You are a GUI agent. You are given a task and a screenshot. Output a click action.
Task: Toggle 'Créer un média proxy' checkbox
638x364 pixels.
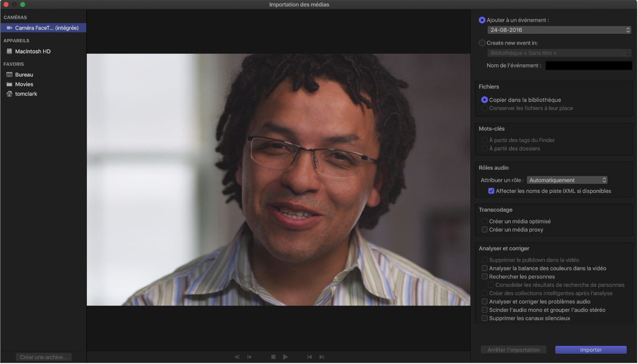[x=485, y=230]
